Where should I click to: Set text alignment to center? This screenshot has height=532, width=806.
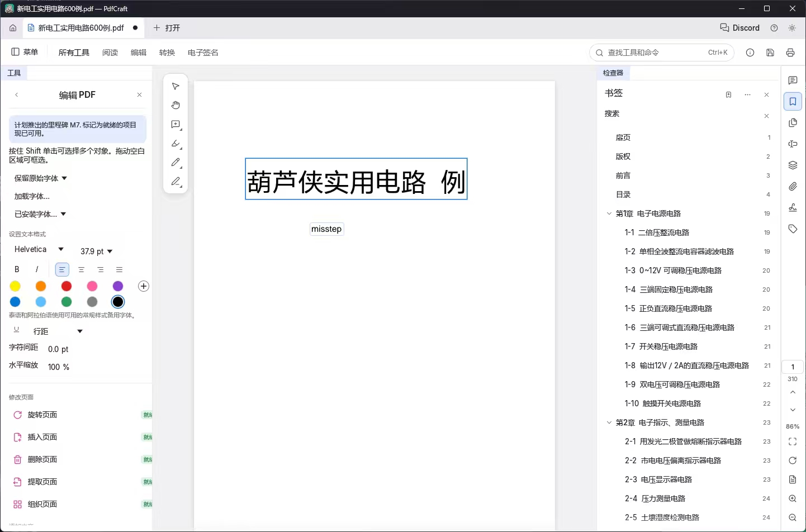coord(82,270)
